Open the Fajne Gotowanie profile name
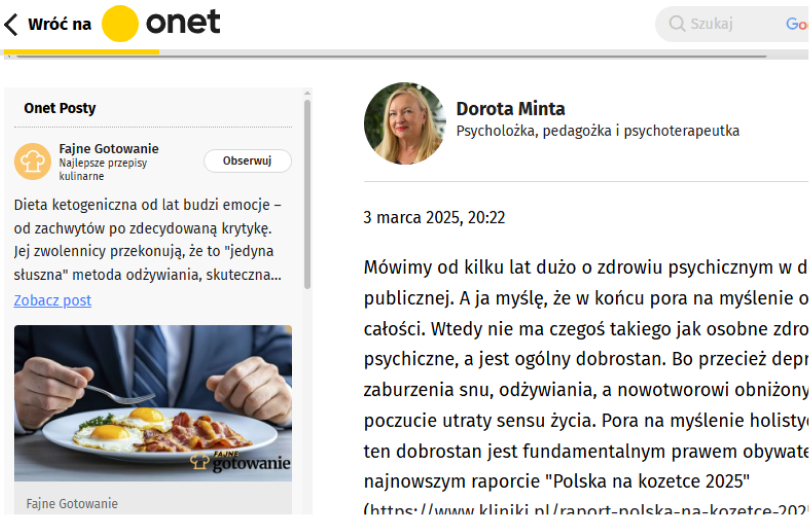Image resolution: width=809 pixels, height=515 pixels. pos(109,149)
